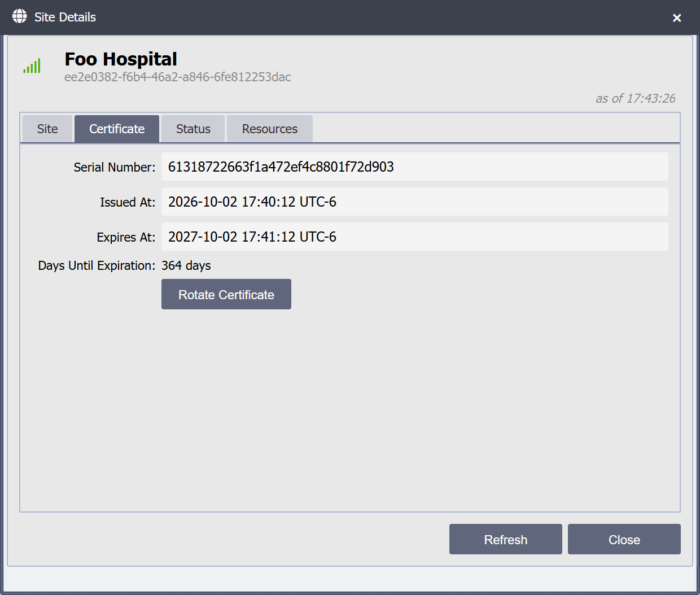Click the 'Site Details' window title
Screen dimensions: 700x595
coord(65,17)
